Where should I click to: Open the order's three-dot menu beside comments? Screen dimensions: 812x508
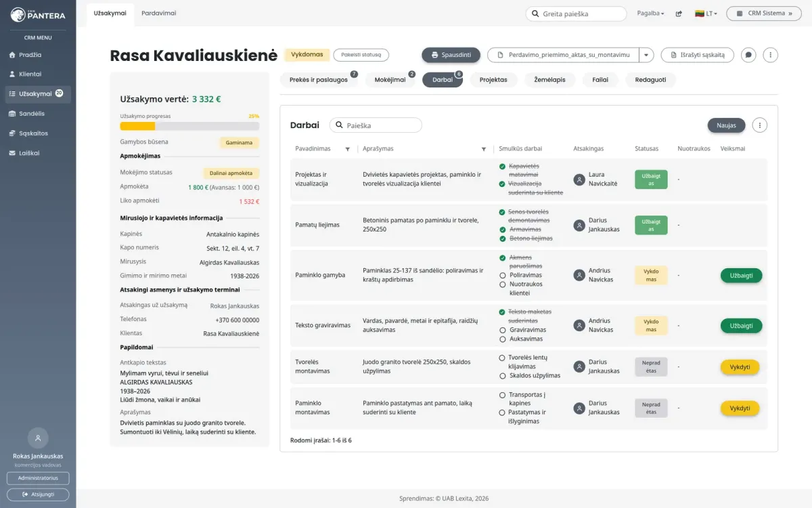point(770,55)
